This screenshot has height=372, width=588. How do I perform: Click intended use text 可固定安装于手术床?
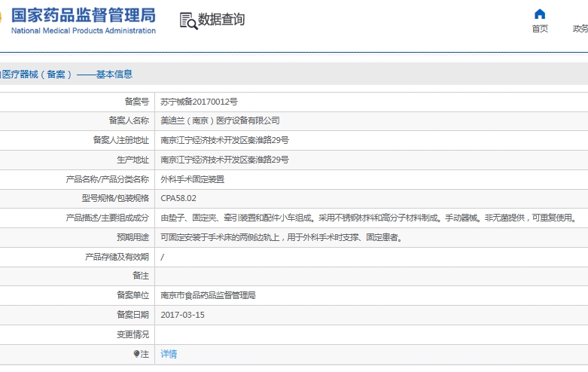283,237
